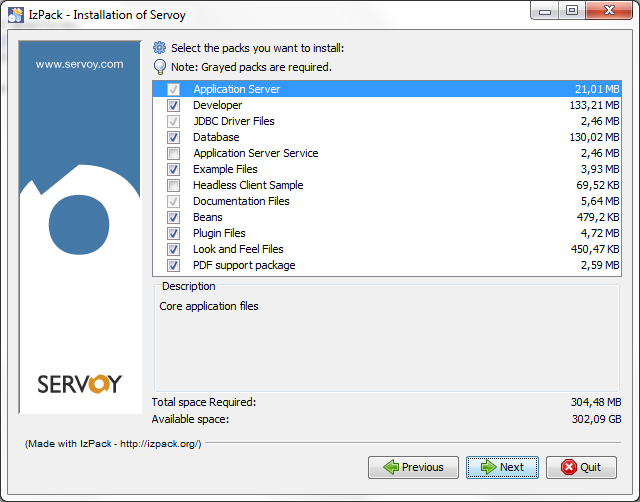This screenshot has height=502, width=640.
Task: Select the Plugin Files label
Action: pyautogui.click(x=219, y=233)
